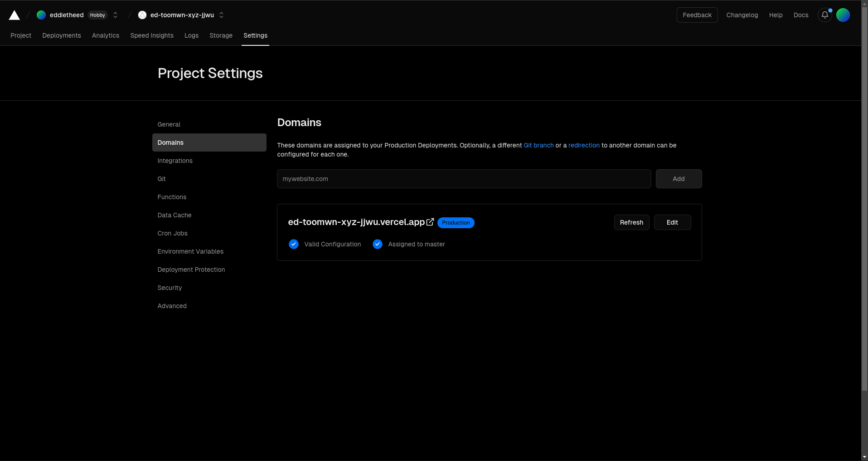
Task: Select Environment Variables in sidebar
Action: click(x=190, y=251)
